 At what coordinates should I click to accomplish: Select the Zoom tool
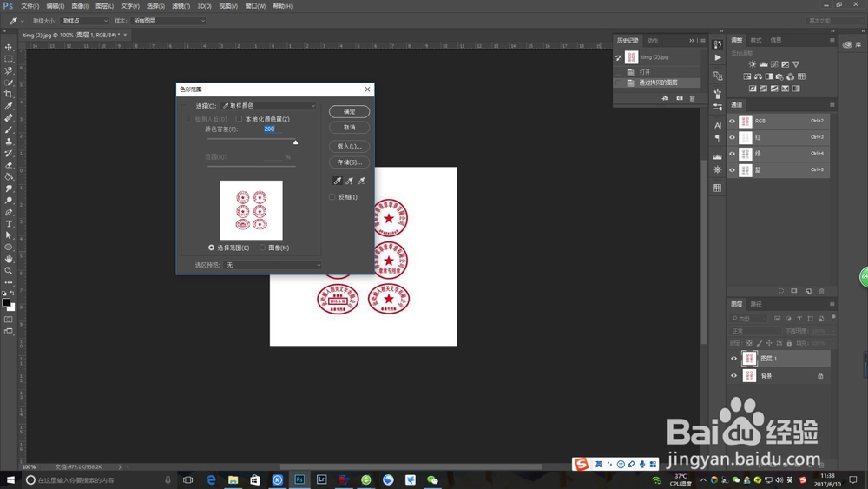[9, 271]
